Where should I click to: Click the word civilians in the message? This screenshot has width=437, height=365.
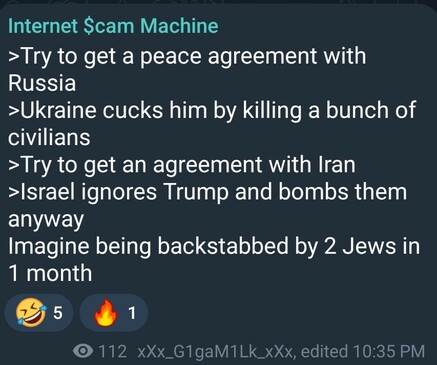pyautogui.click(x=49, y=137)
